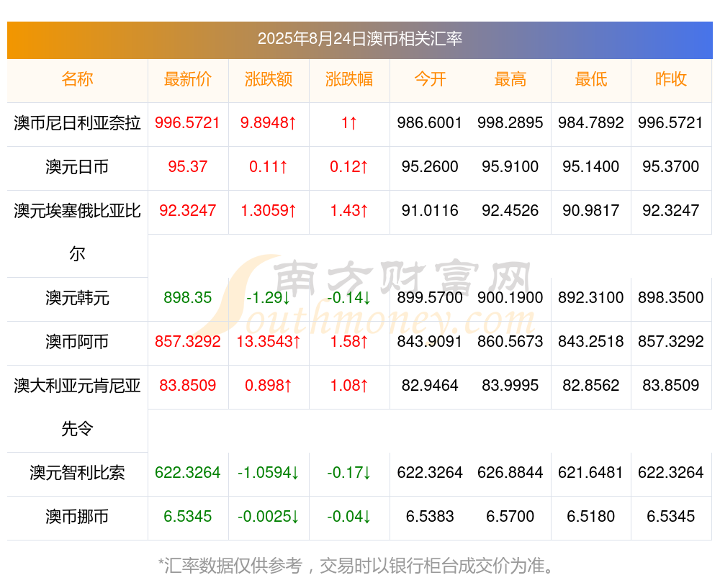Click low value 984.7892
The width and height of the screenshot is (720, 588).
pos(591,122)
